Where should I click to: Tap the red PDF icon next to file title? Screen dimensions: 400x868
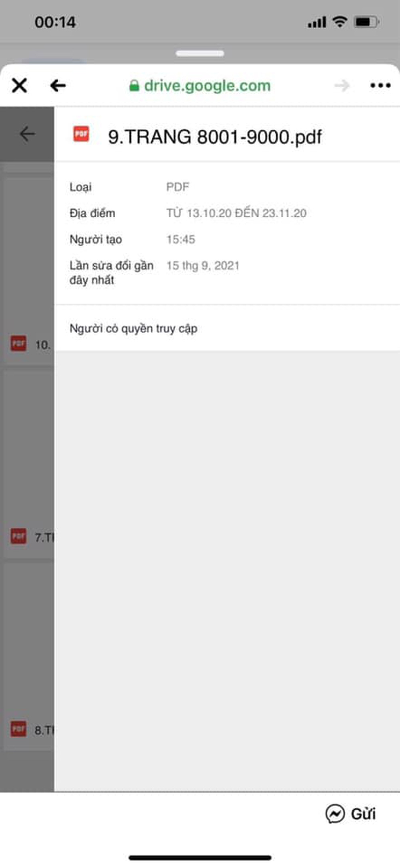[81, 134]
